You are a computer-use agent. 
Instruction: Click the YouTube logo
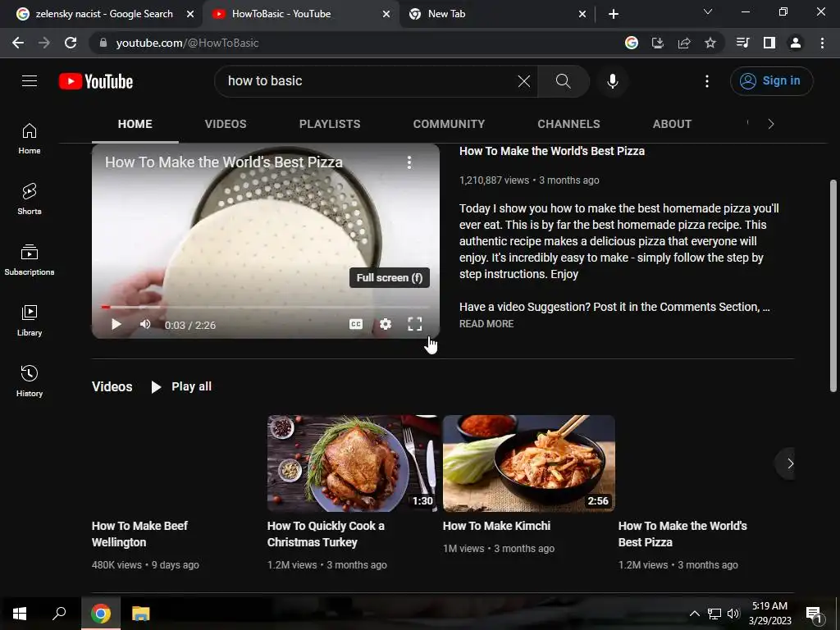[x=96, y=81]
